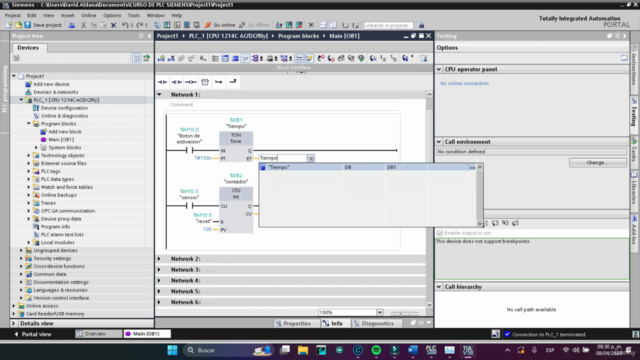Click the search-in-project binoculars icon
640x360 pixels.
tap(421, 25)
